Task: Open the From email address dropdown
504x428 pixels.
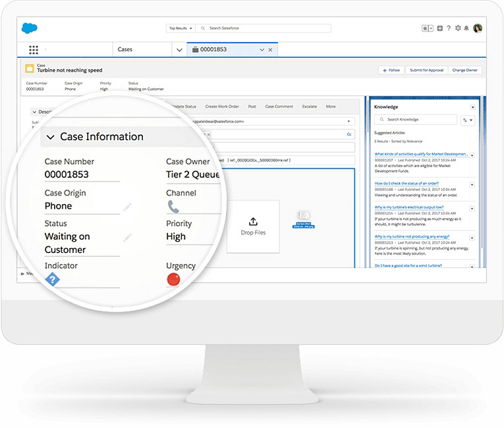Action: pos(349,121)
